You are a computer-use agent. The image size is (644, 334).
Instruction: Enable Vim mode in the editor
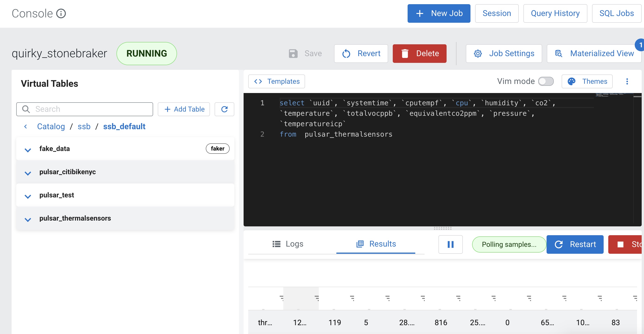point(546,81)
